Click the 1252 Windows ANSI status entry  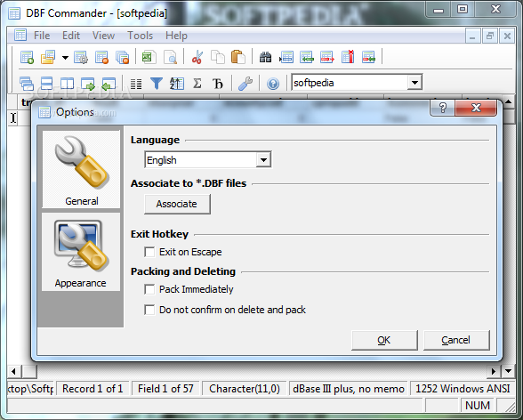463,389
